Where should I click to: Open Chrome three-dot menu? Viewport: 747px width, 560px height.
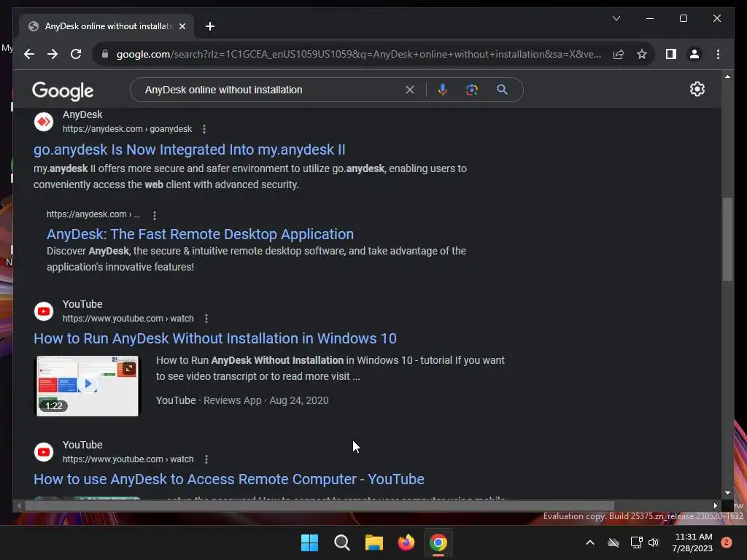point(718,54)
